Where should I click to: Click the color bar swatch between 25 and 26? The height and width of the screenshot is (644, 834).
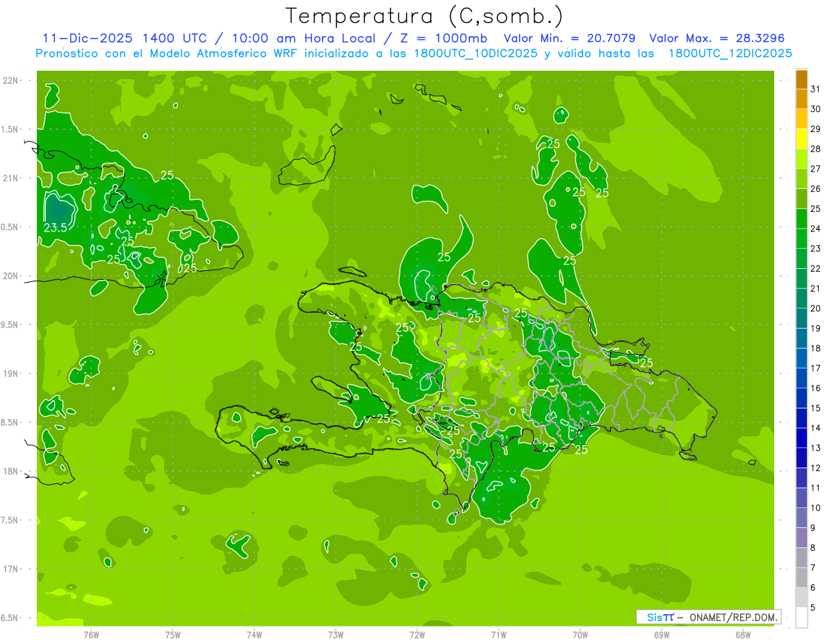[801, 199]
